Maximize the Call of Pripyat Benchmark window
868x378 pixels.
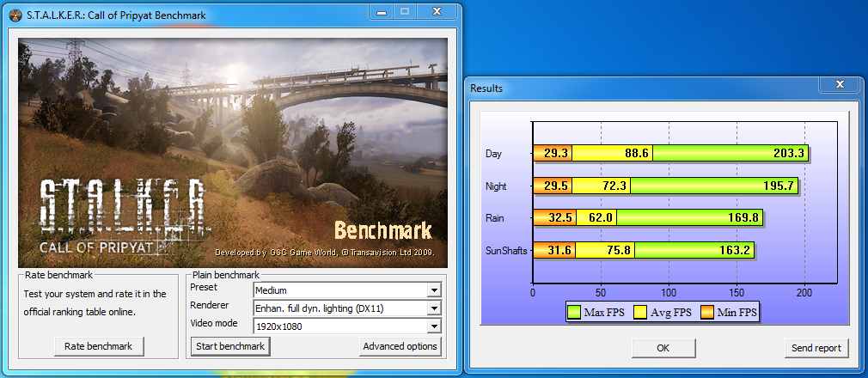(x=405, y=12)
